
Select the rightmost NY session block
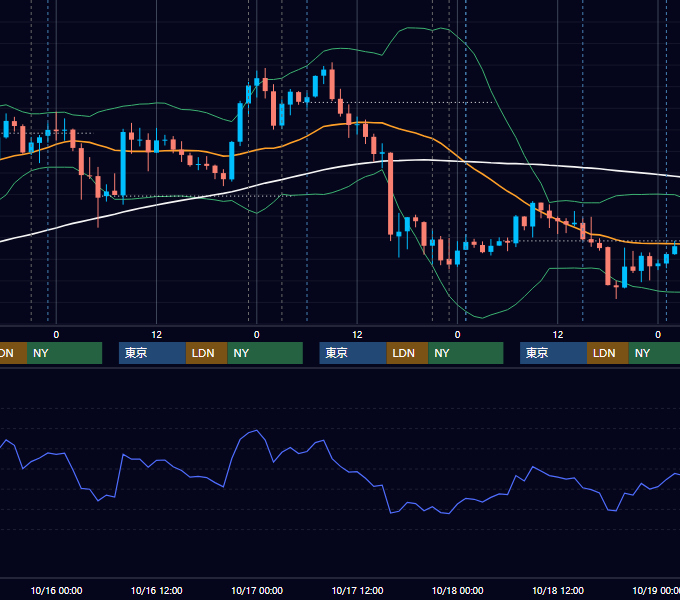coord(654,353)
